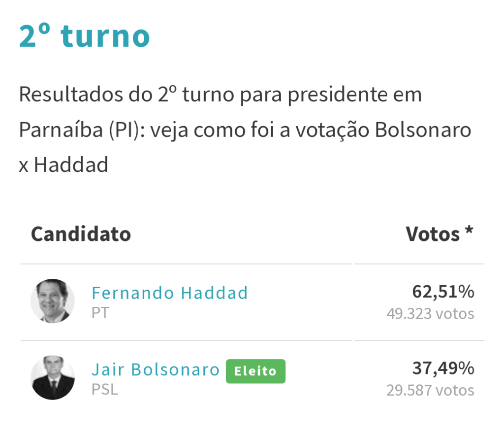
Task: Click x Haddad ending the description
Action: (x=63, y=165)
